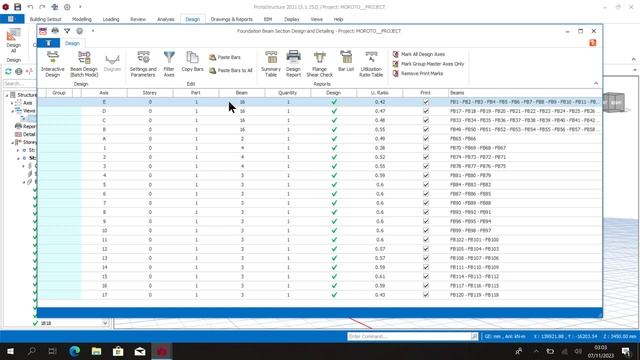
Task: Toggle Print checkbox for axis C
Action: 426,120
